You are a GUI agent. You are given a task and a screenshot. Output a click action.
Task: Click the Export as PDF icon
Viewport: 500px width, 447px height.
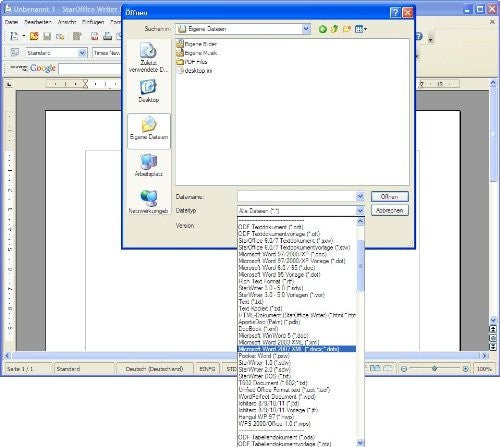[95, 36]
